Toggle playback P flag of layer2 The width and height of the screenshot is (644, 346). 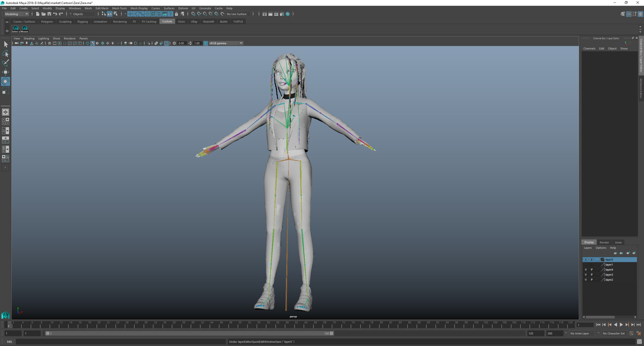[x=591, y=280]
